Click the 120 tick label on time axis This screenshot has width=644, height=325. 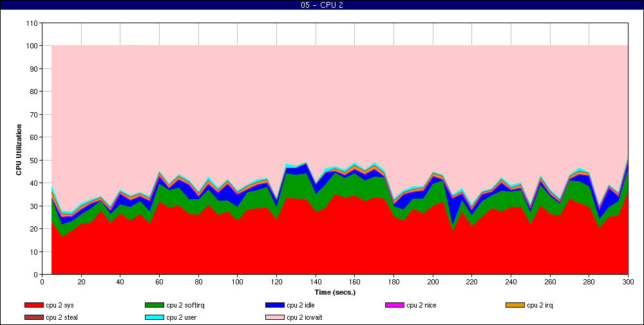[x=276, y=282]
